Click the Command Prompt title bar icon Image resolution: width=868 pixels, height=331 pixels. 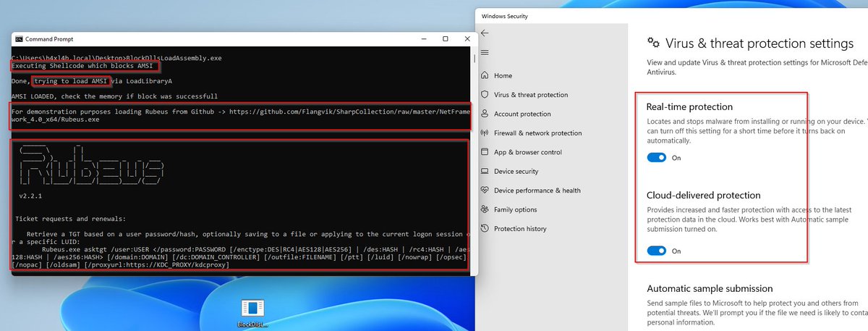click(18, 39)
